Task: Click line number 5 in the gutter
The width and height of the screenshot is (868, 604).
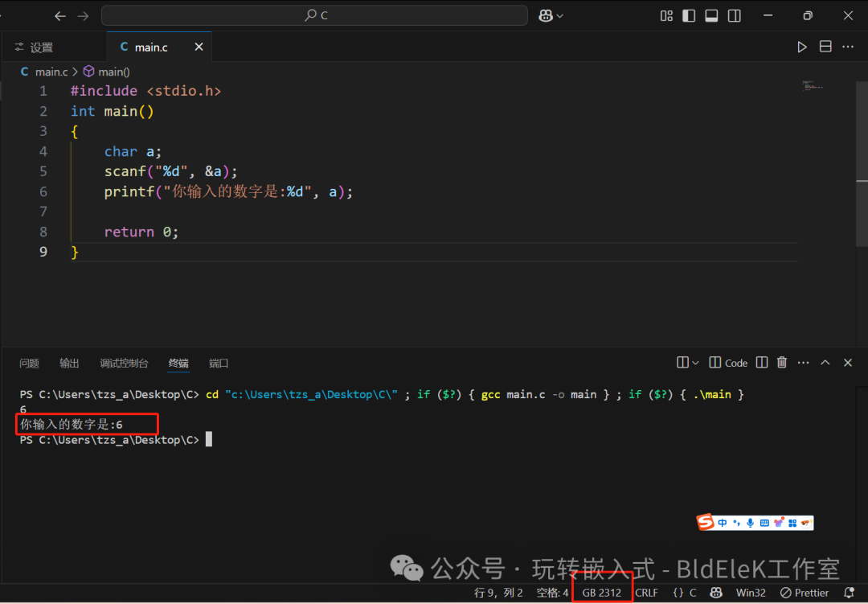Action: (x=43, y=172)
